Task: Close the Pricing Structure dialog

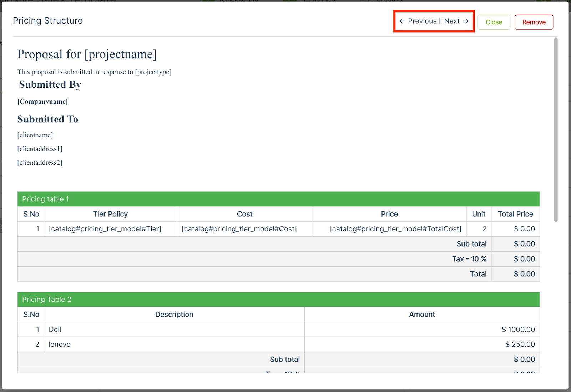Action: (494, 22)
